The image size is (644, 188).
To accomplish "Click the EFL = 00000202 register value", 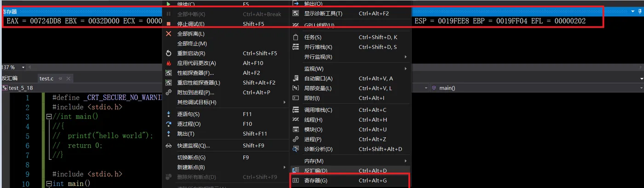I will pyautogui.click(x=558, y=21).
